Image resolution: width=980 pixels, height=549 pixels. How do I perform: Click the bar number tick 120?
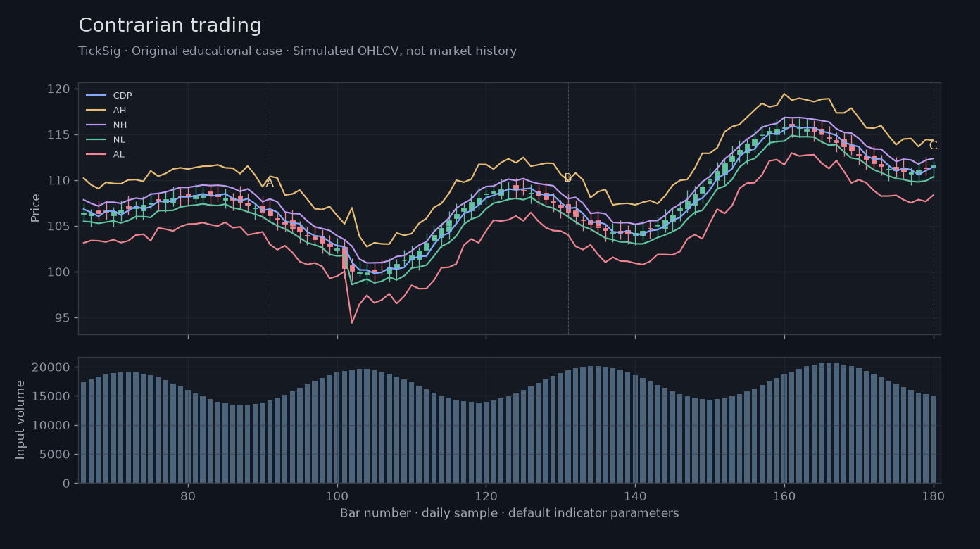[486, 496]
